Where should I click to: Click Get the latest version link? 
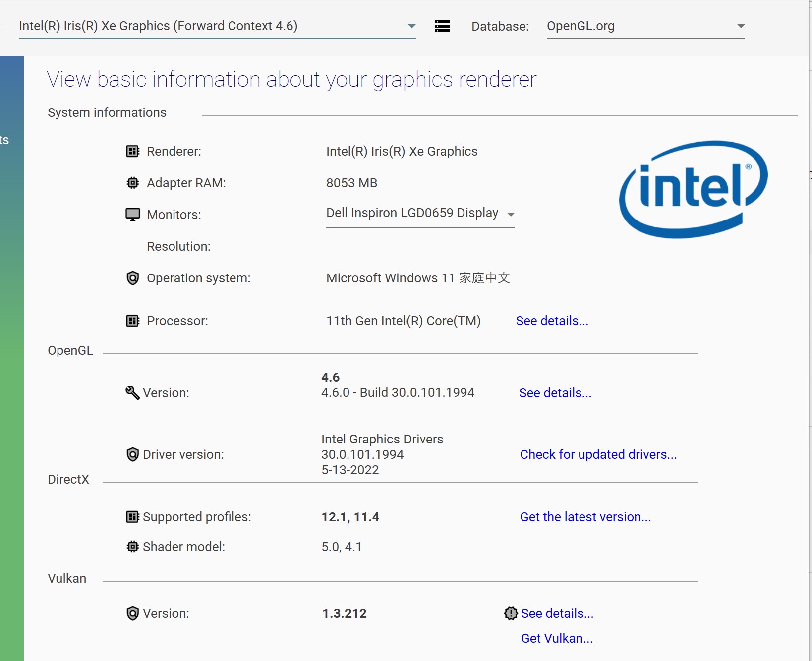click(x=585, y=517)
